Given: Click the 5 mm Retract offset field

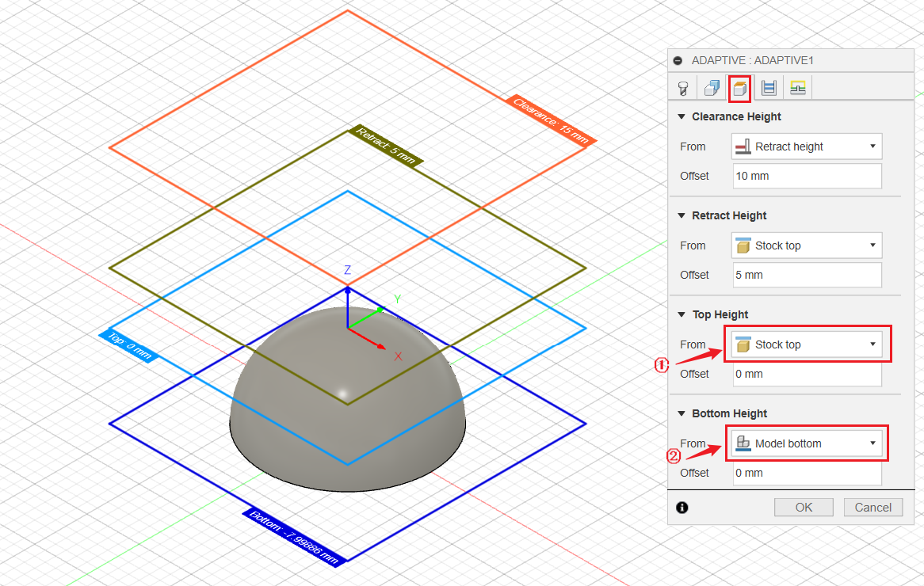Looking at the screenshot, I should 806,275.
